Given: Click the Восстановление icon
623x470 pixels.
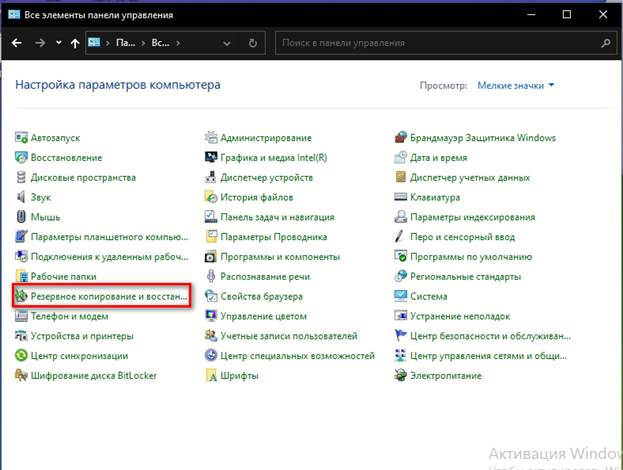Looking at the screenshot, I should click(21, 157).
